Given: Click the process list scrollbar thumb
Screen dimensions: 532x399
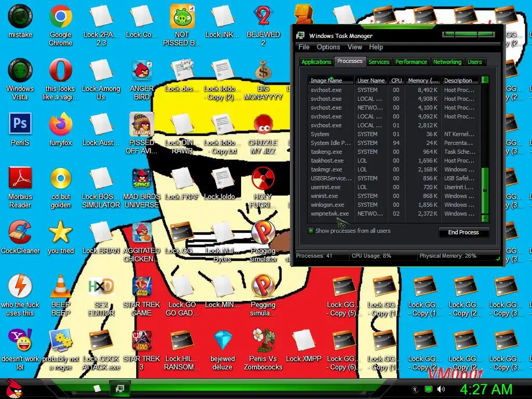Looking at the screenshot, I should point(485,191).
